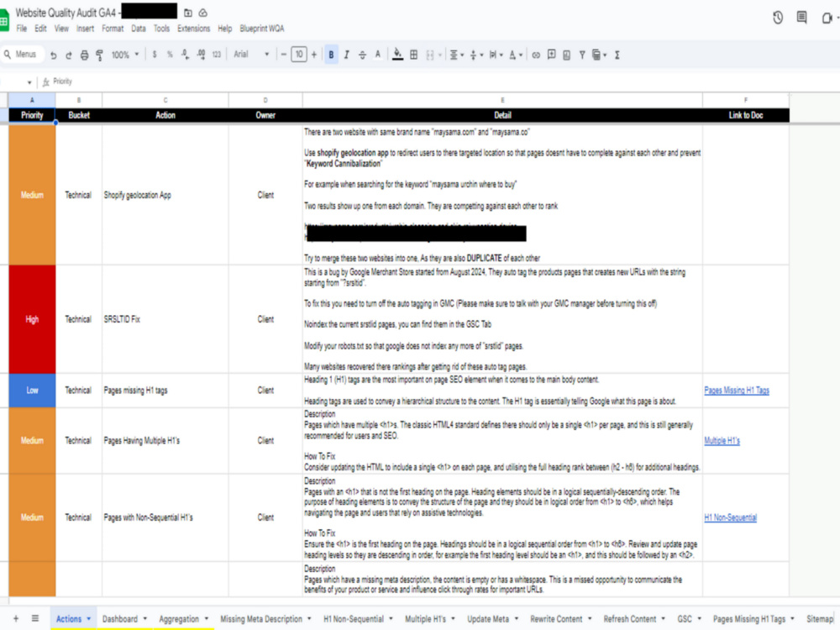The height and width of the screenshot is (630, 840).
Task: Click the Redo icon in toolbar
Action: (x=69, y=55)
